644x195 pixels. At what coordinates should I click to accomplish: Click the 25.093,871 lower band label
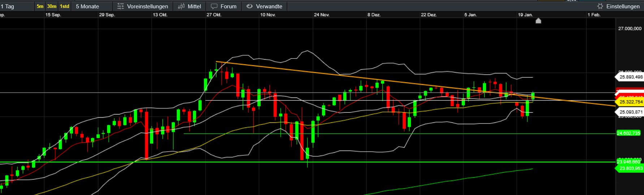point(629,112)
